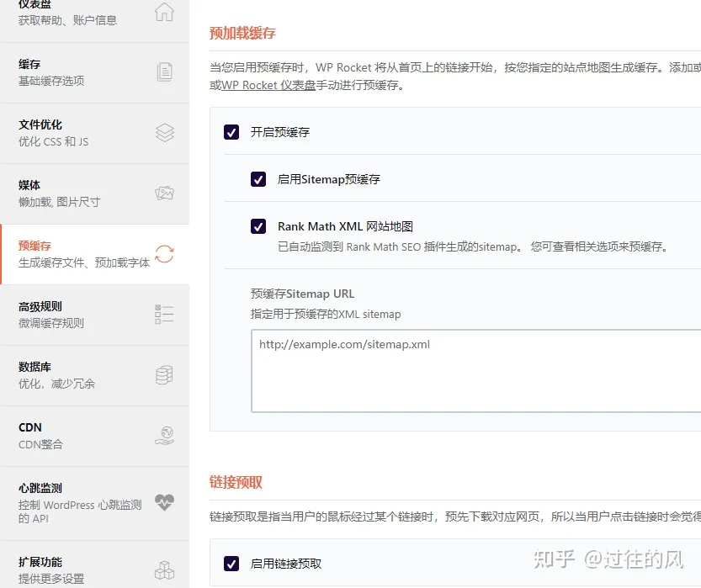Uncheck the 开启预缓存 checkbox

click(231, 132)
